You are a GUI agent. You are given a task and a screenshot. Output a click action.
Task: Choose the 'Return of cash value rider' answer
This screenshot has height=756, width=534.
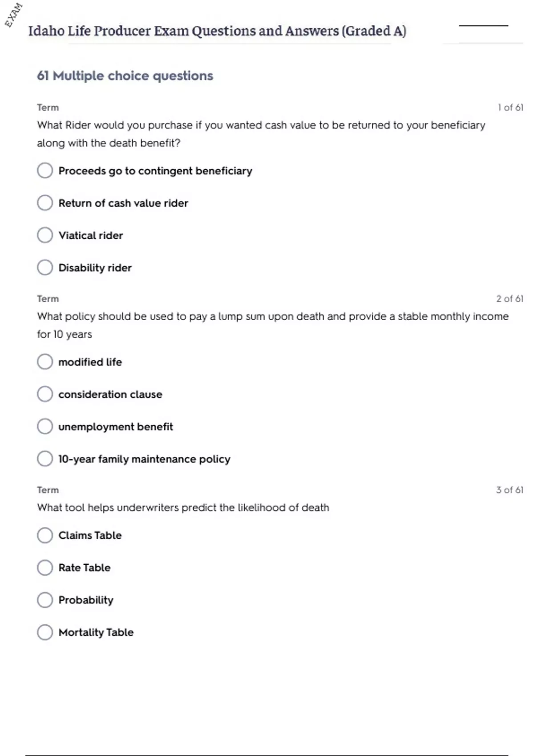pos(45,203)
